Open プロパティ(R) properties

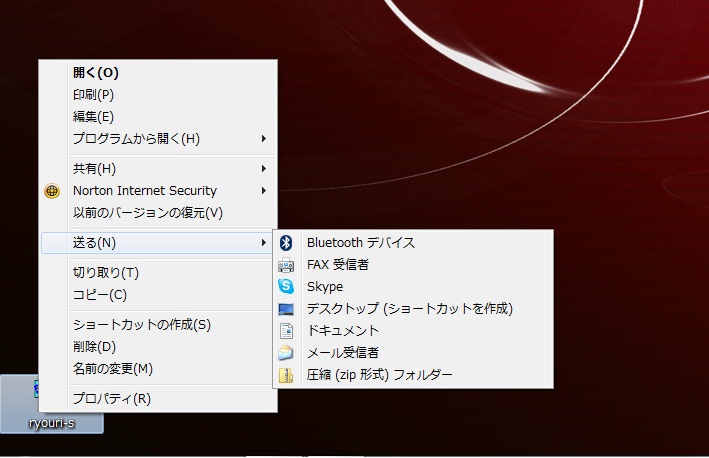point(158,399)
